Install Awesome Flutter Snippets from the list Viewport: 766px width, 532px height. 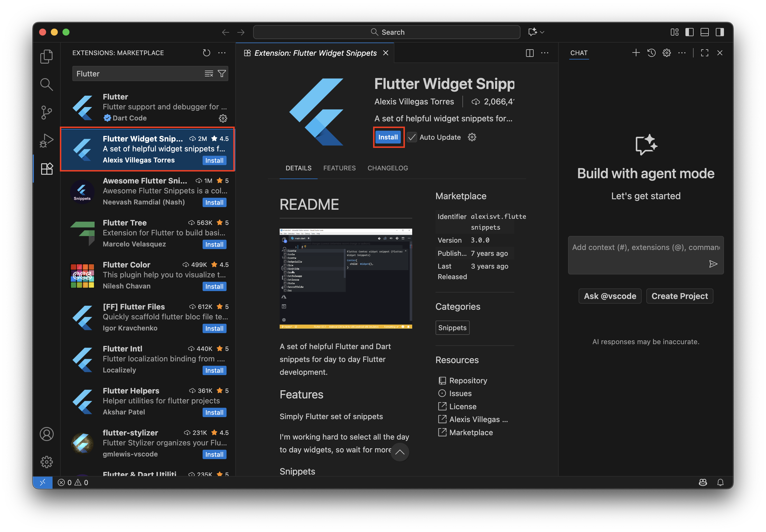point(214,202)
